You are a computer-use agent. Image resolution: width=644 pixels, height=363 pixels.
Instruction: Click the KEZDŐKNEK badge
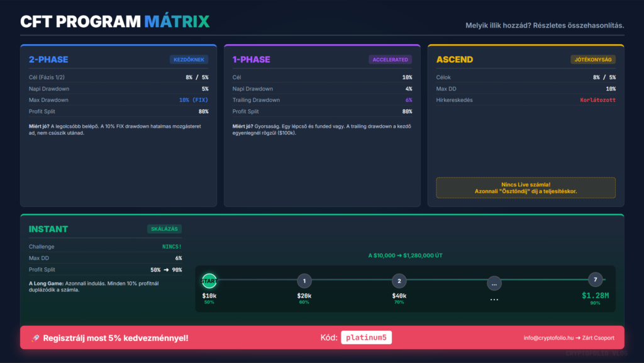point(189,60)
